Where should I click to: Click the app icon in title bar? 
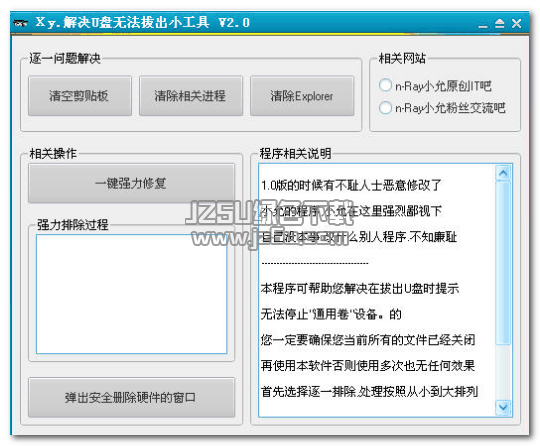(x=21, y=23)
